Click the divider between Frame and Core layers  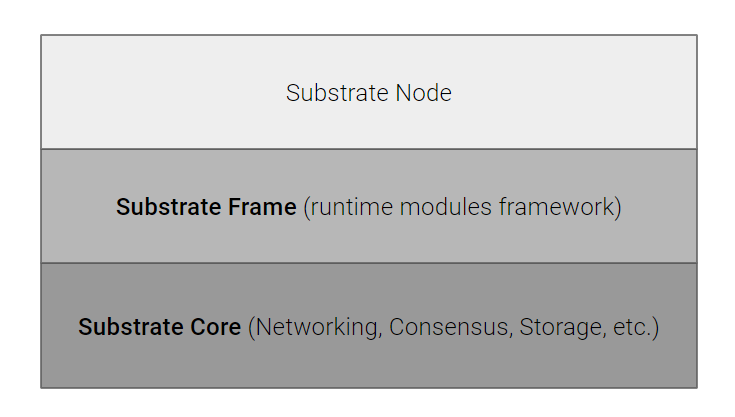369,263
